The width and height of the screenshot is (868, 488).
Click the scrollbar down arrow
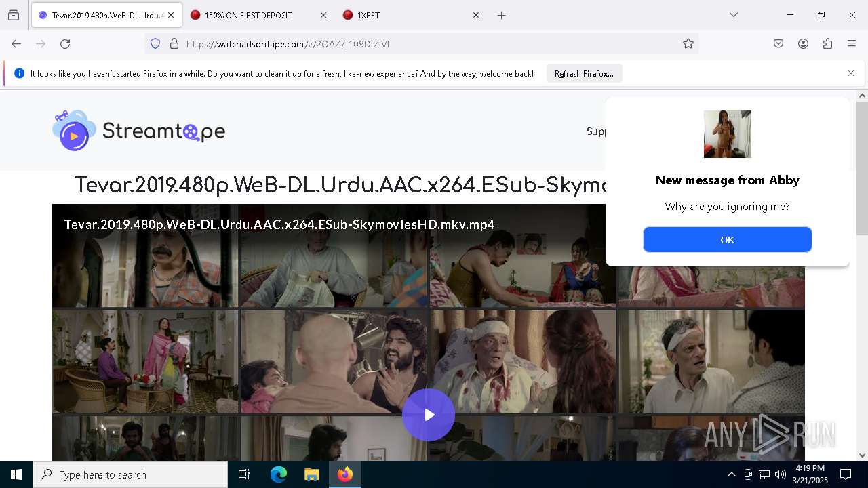pyautogui.click(x=862, y=455)
